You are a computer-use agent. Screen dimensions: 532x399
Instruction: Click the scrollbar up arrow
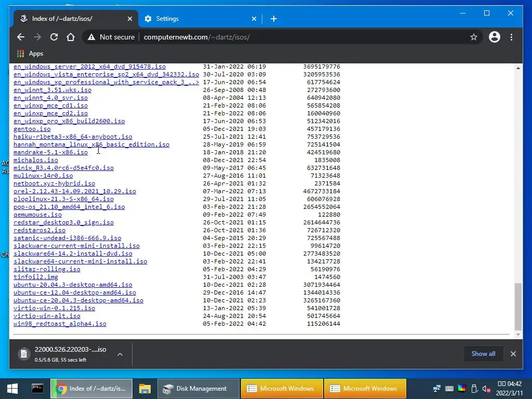tap(518, 68)
